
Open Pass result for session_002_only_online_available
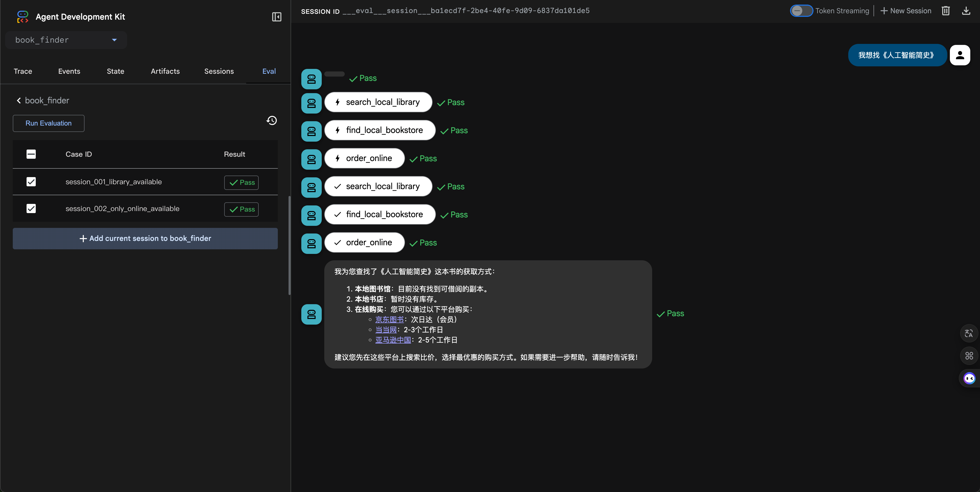tap(241, 209)
